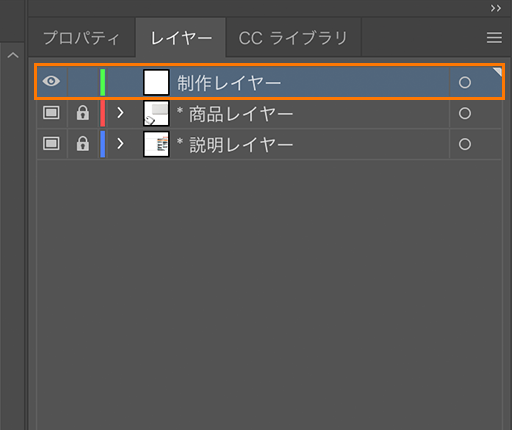Hide the 制作レイヤー layer via eye icon

tap(51, 81)
